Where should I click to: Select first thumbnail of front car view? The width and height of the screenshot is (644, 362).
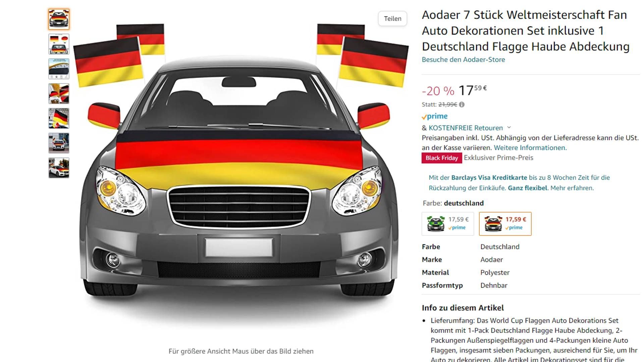point(59,19)
